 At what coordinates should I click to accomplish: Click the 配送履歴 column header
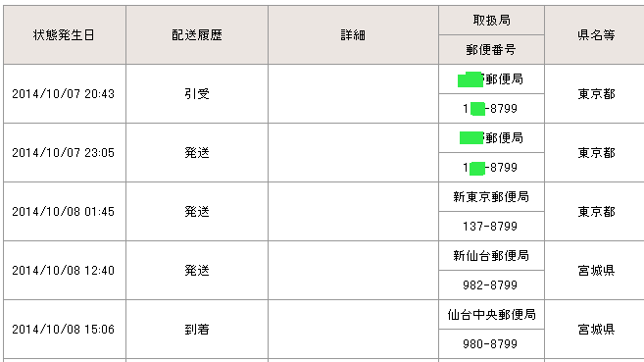click(197, 35)
